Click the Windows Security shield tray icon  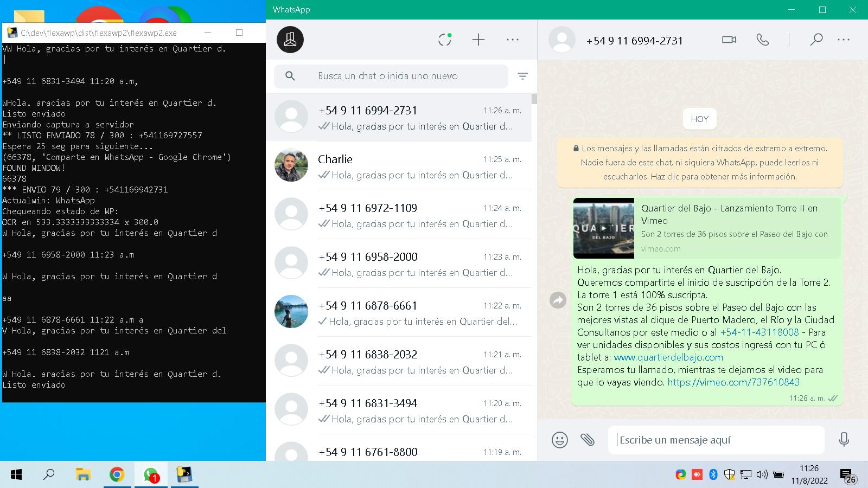(x=730, y=475)
